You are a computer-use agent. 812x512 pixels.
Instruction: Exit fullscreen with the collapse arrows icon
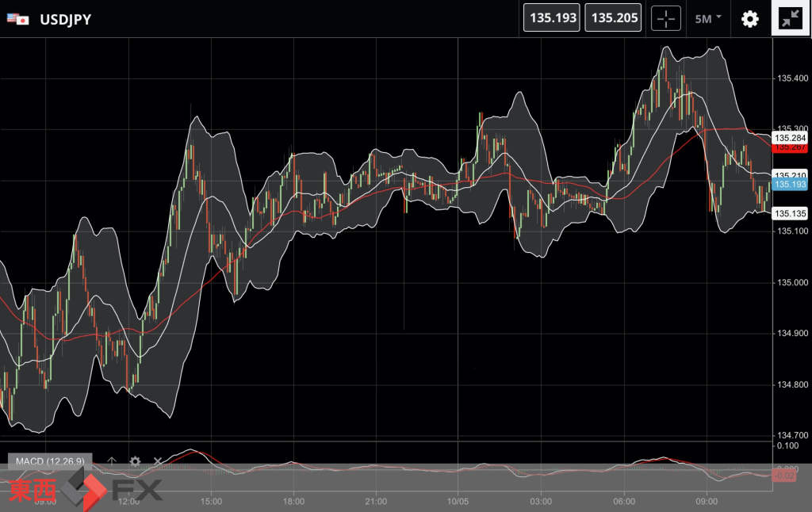tap(791, 18)
